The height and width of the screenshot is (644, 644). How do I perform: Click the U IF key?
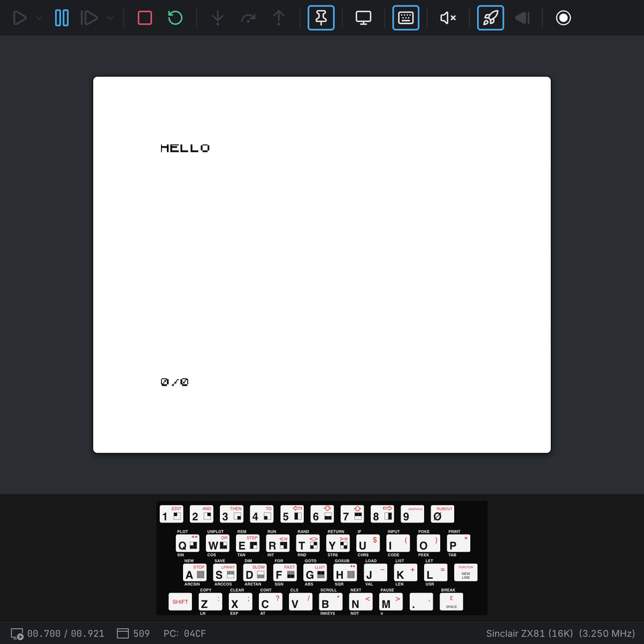368,543
